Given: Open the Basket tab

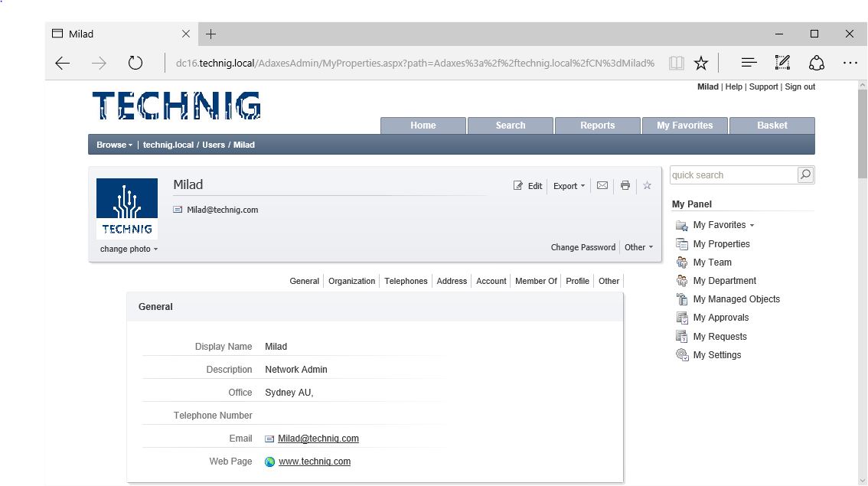Looking at the screenshot, I should pos(772,126).
